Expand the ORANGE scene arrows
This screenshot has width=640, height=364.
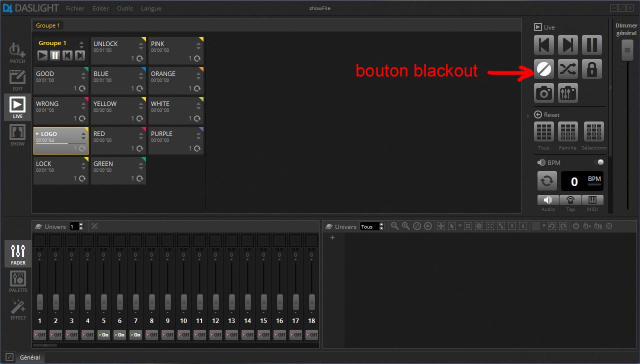pyautogui.click(x=198, y=76)
